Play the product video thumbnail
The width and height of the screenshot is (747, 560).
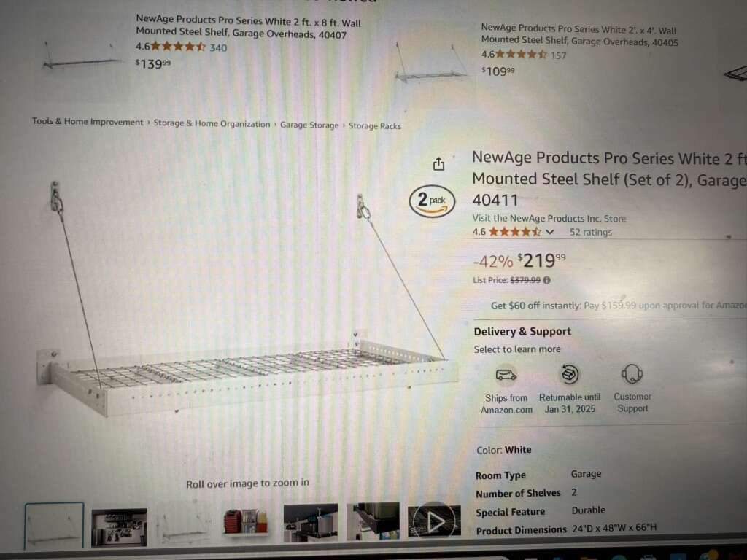434,522
